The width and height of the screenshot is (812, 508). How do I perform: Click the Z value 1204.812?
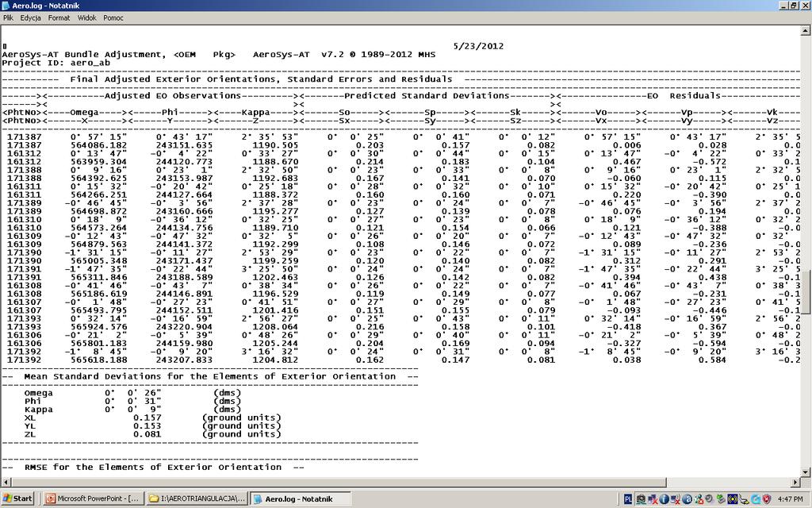tap(275, 360)
